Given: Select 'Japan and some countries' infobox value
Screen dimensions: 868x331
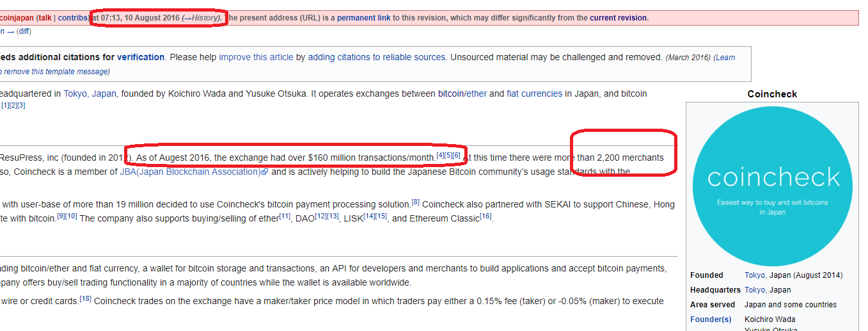Looking at the screenshot, I should (791, 305).
